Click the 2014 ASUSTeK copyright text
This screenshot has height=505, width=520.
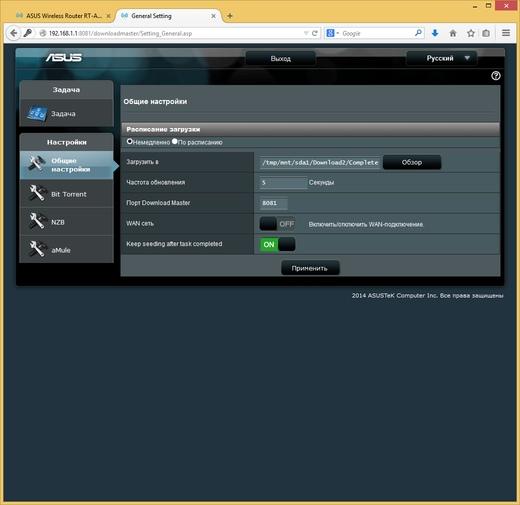pos(427,296)
